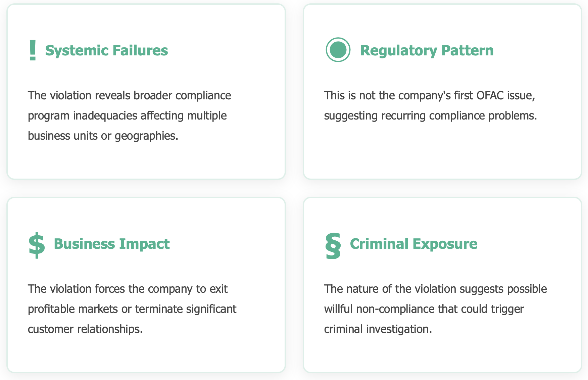This screenshot has height=380, width=588.
Task: Click the section symbol icon
Action: click(333, 246)
